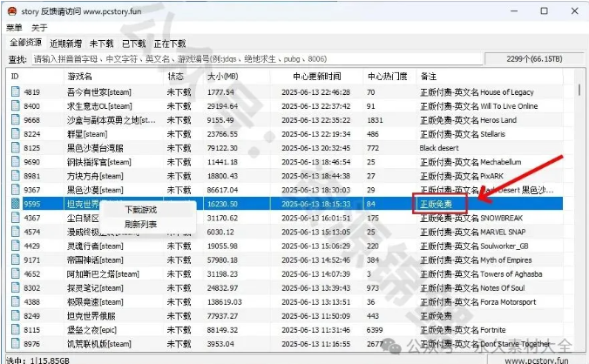Screen dimensions: 589x364
Task: Click the app logo in title bar
Action: click(x=11, y=11)
